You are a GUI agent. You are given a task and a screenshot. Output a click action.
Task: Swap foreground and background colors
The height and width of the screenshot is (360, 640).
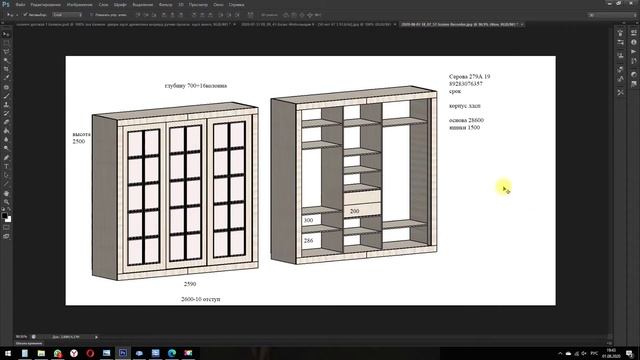click(9, 209)
